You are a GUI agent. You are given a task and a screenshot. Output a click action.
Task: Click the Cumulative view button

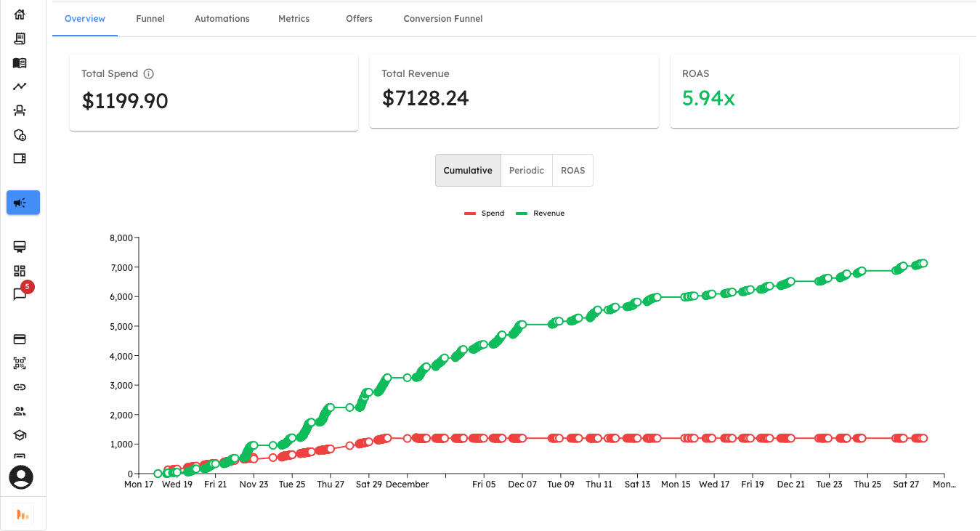point(468,170)
